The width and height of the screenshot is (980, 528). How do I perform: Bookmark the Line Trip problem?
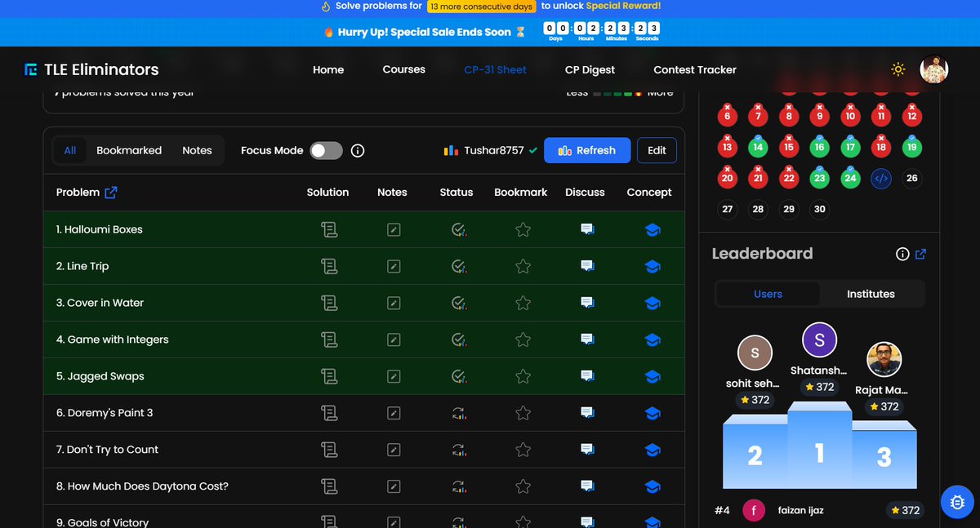point(523,266)
